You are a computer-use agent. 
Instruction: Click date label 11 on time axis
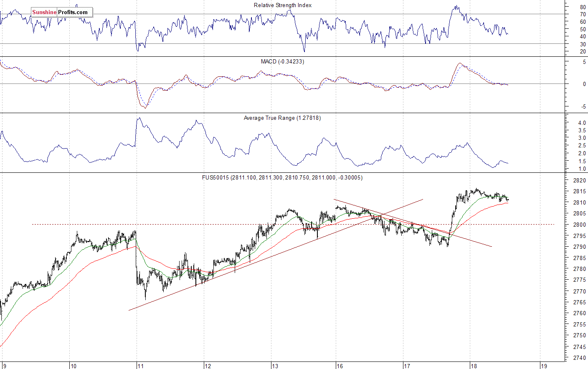tap(141, 366)
